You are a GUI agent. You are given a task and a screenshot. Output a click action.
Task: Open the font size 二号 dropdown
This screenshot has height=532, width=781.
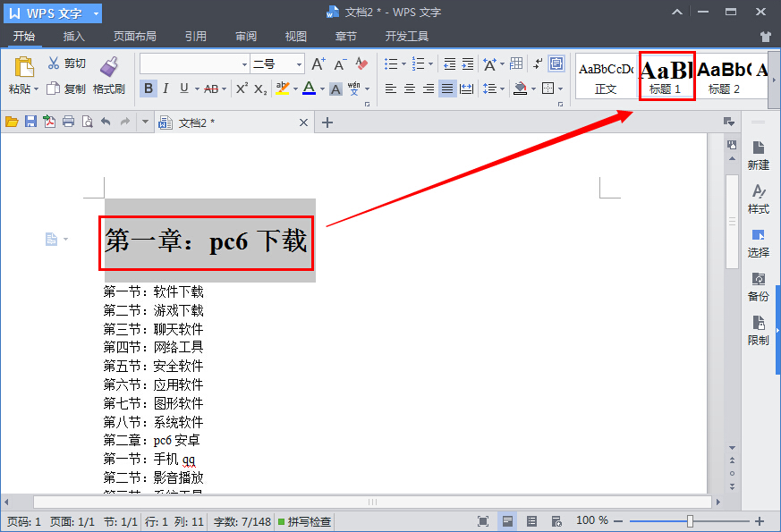[300, 64]
